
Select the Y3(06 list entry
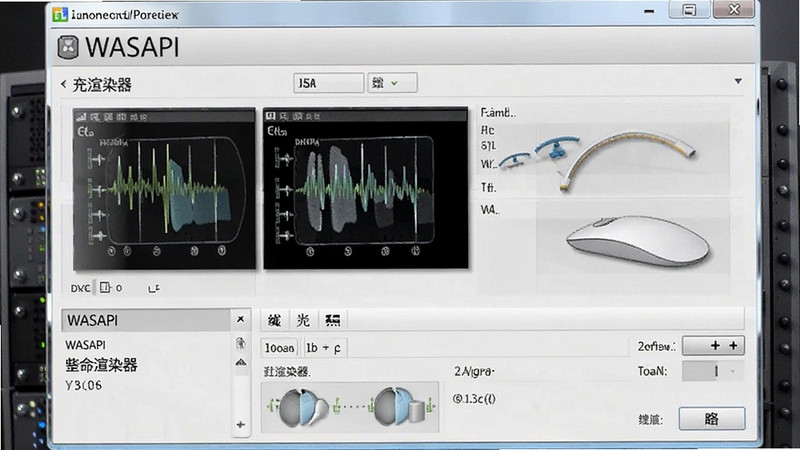coord(84,385)
